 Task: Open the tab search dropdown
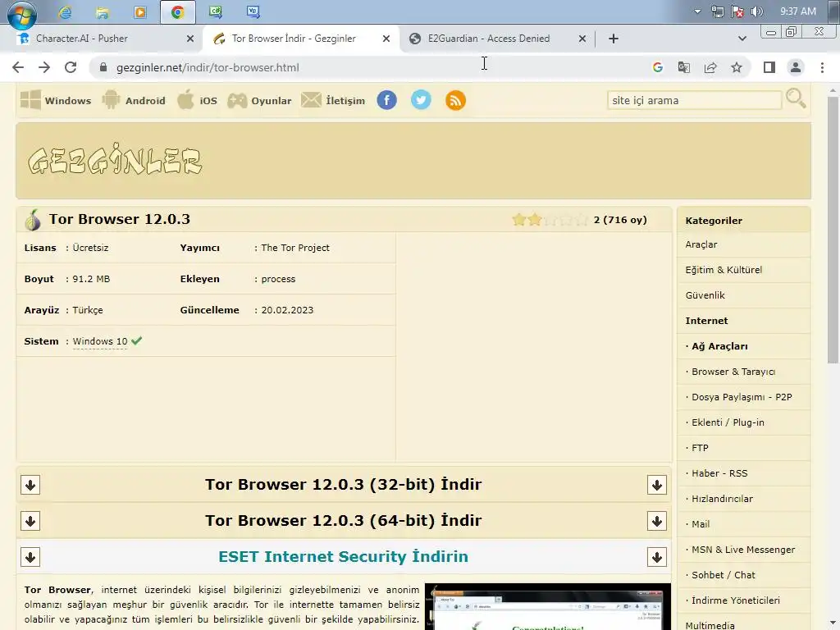pyautogui.click(x=742, y=39)
